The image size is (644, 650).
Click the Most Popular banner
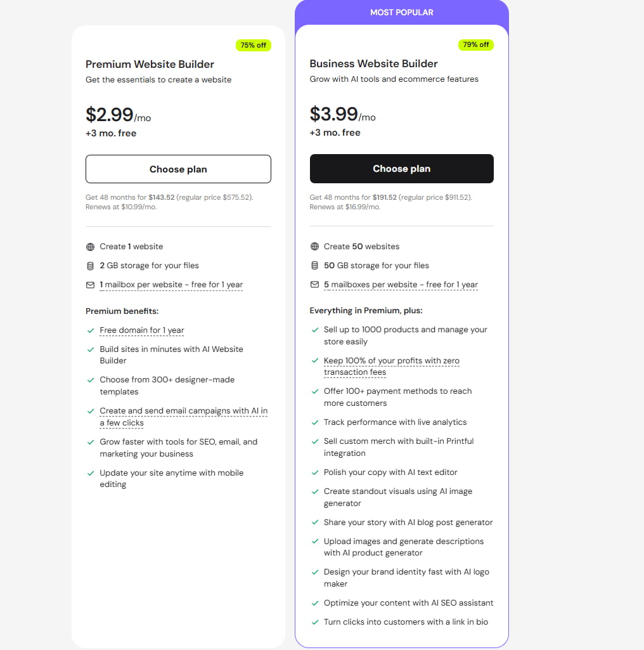click(x=401, y=12)
